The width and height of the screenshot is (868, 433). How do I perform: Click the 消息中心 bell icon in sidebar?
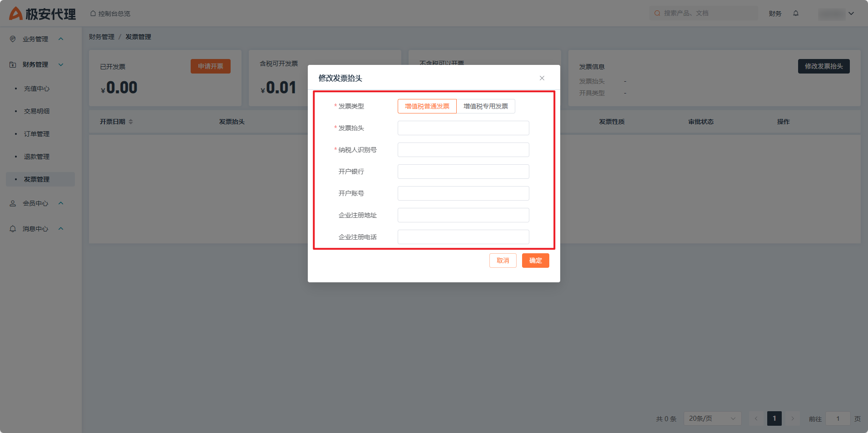13,229
